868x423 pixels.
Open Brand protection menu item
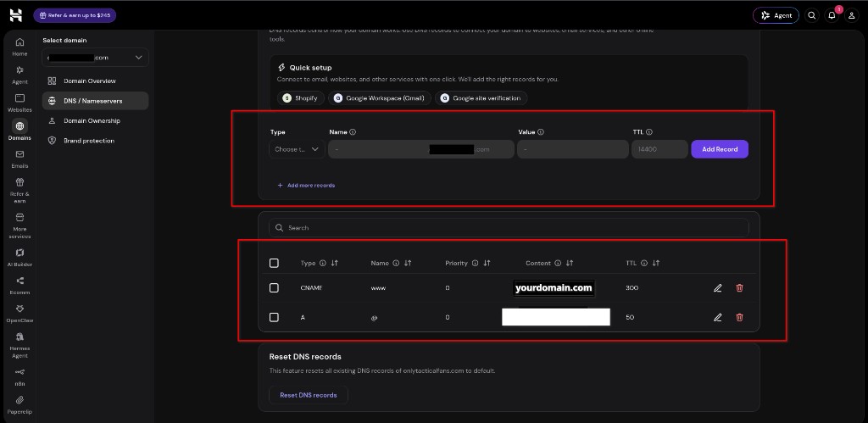(95, 141)
